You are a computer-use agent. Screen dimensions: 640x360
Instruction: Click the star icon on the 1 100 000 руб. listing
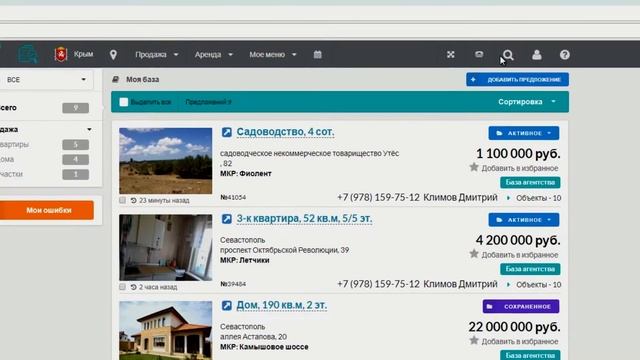tap(474, 167)
